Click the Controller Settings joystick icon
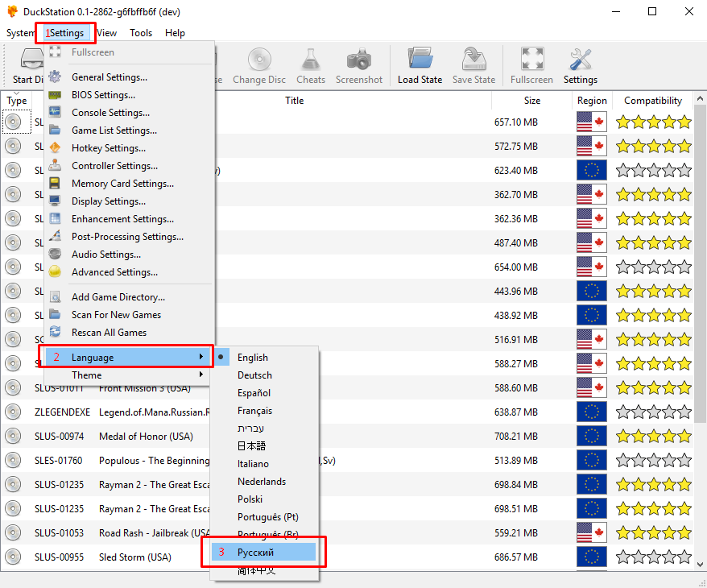This screenshot has height=588, width=707. tap(55, 165)
